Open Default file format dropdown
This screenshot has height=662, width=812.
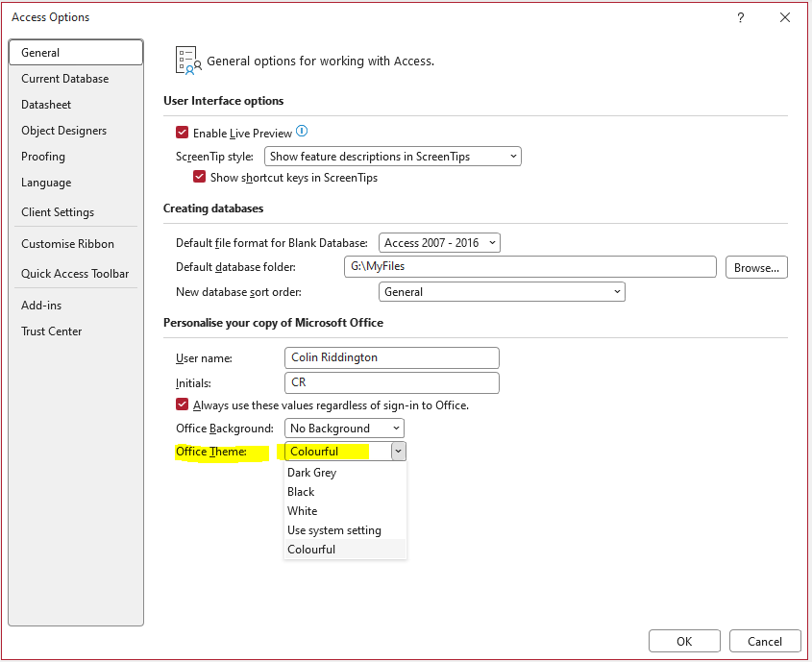[x=439, y=243]
